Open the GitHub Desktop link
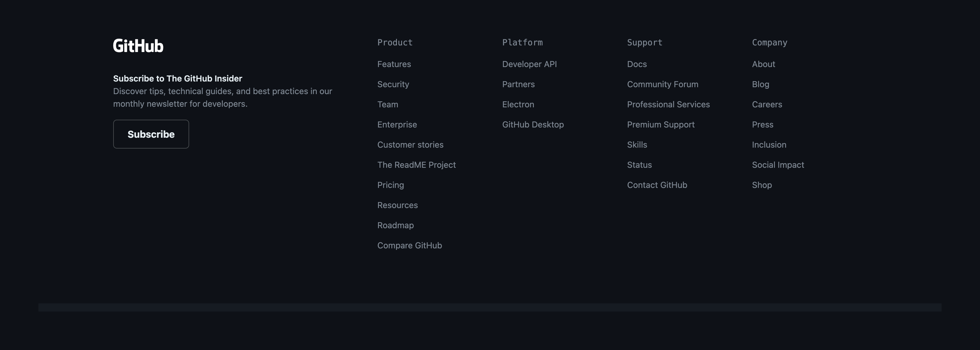 click(x=533, y=124)
